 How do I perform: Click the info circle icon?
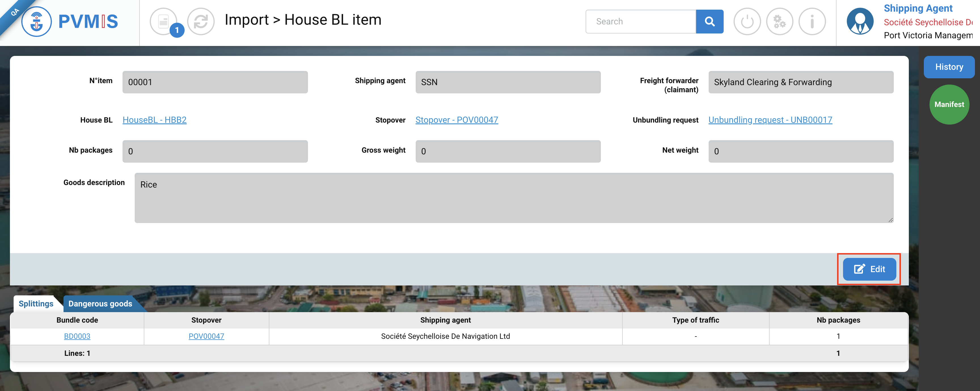812,22
